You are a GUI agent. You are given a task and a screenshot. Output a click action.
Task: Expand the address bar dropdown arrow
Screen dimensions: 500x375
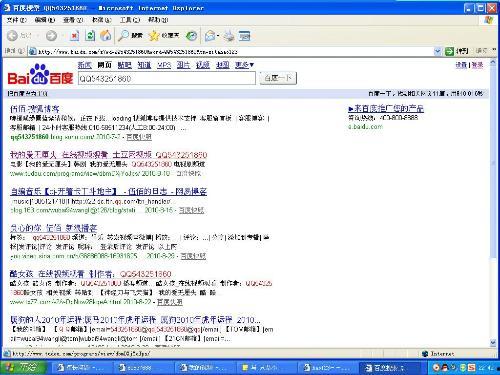(437, 51)
